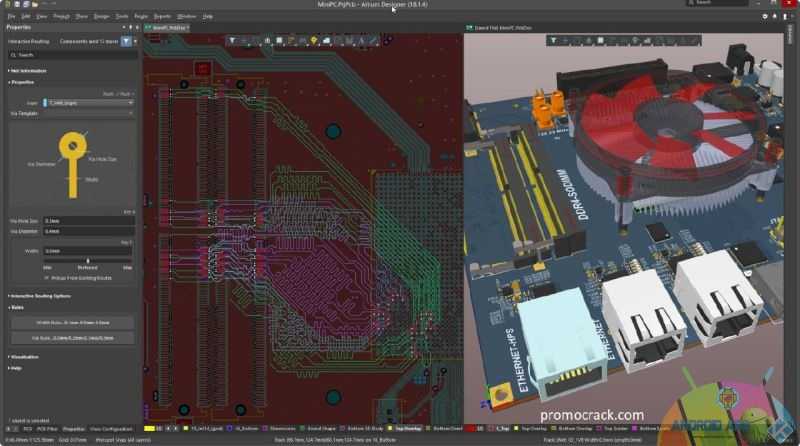Click the top-right Search box
The height and width of the screenshot is (446, 800).
click(717, 4)
